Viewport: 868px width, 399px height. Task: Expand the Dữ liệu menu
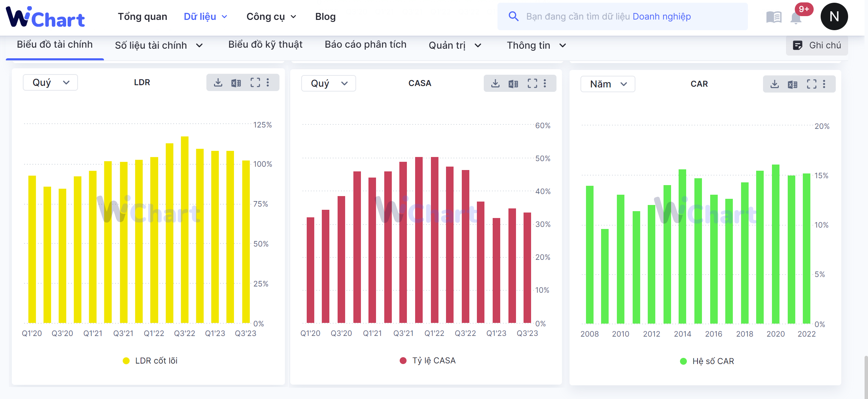pos(206,16)
